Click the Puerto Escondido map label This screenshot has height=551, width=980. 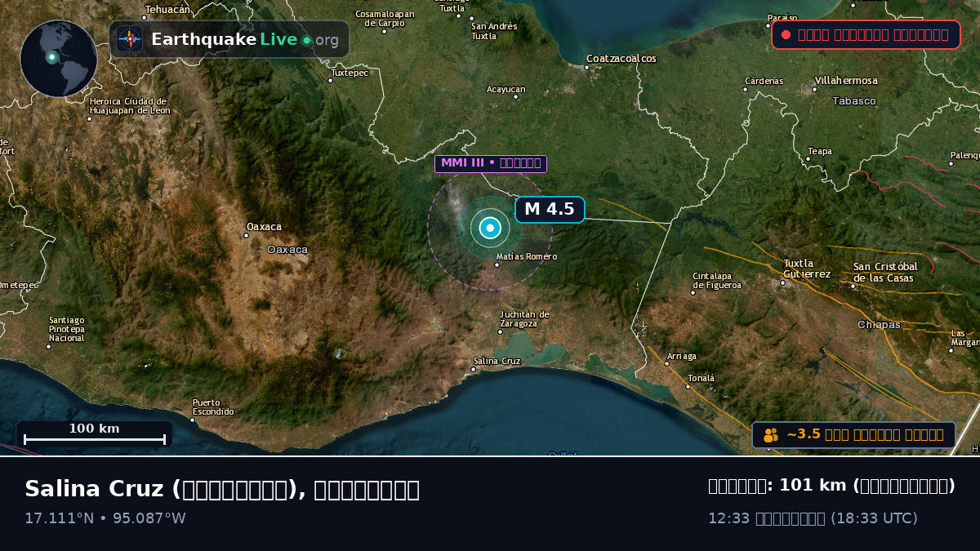click(x=213, y=407)
